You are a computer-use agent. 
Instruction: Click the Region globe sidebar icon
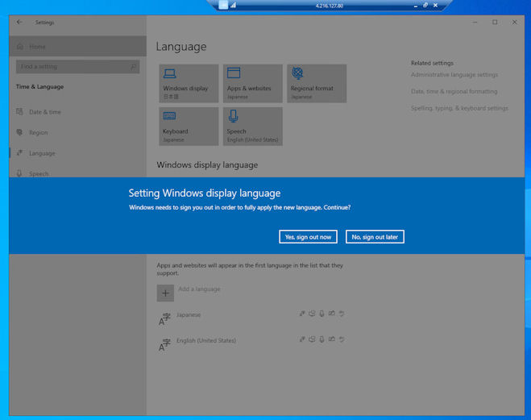19,132
